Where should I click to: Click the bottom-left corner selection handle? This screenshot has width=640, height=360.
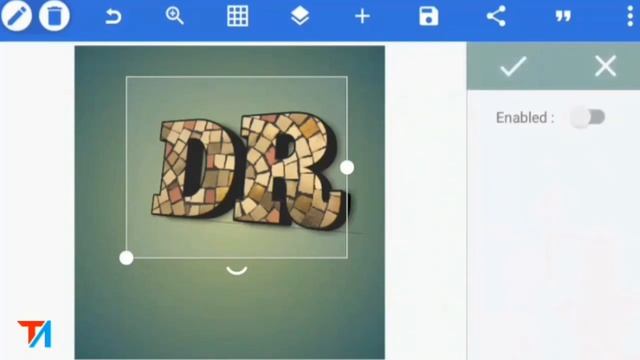(x=127, y=258)
